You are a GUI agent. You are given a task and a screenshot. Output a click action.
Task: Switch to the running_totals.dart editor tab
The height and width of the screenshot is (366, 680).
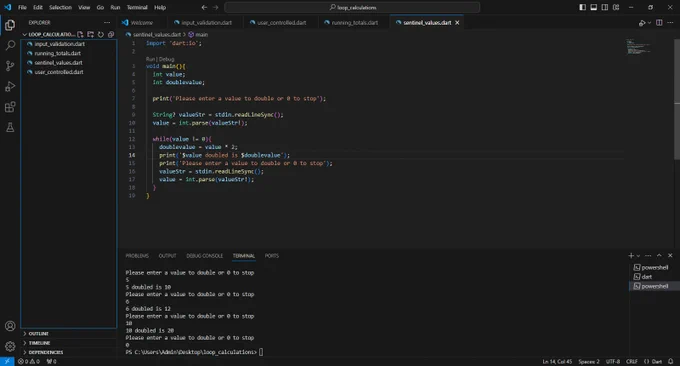pyautogui.click(x=354, y=23)
